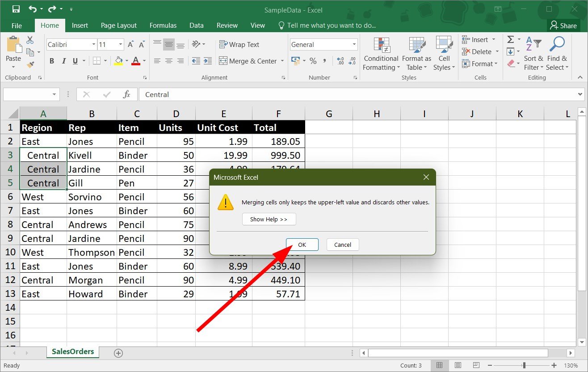This screenshot has width=588, height=372.
Task: Open Cell Styles gallery
Action: tap(444, 54)
